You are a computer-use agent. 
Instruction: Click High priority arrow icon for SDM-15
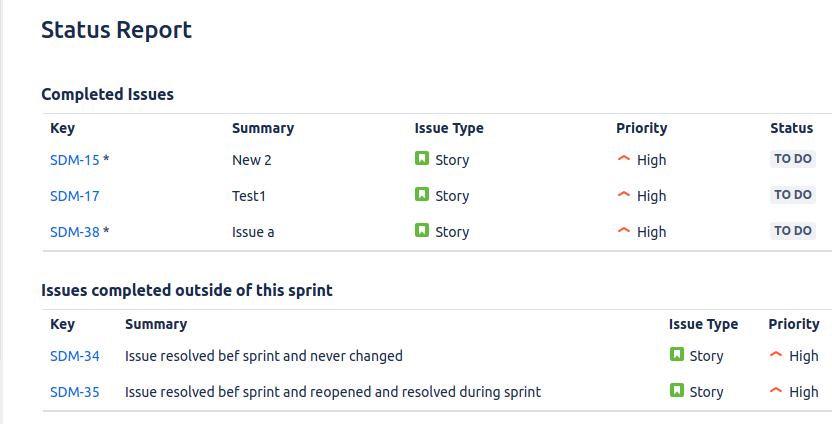624,158
